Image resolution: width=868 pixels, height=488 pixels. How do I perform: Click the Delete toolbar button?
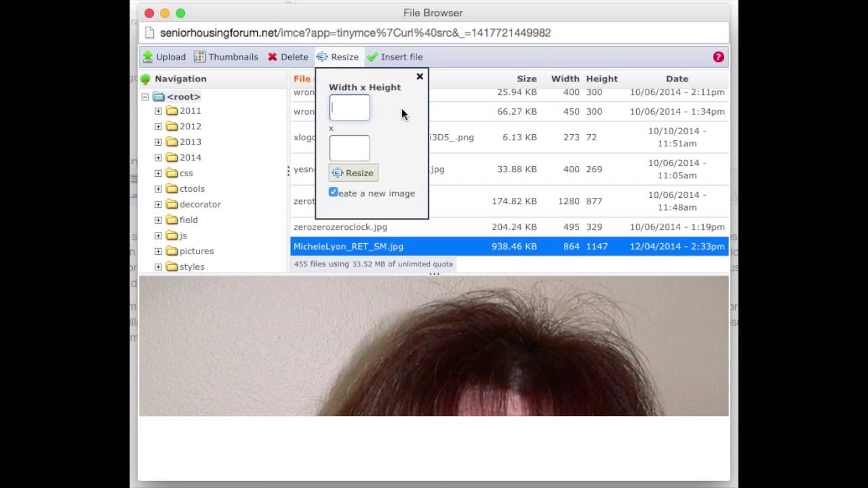point(288,57)
